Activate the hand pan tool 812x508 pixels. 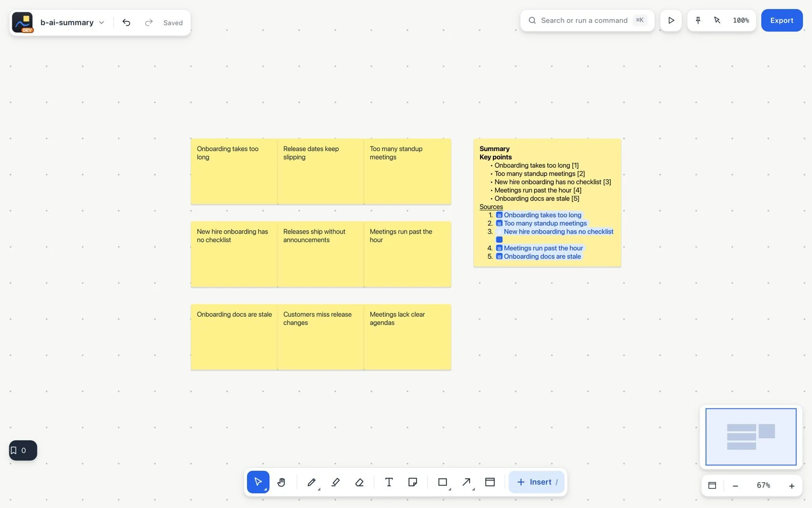coord(281,482)
